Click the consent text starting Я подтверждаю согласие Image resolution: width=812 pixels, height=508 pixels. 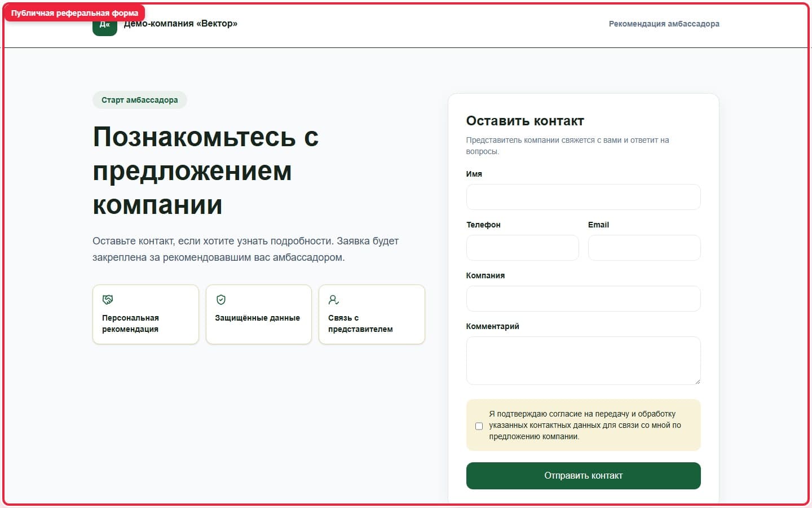coord(585,425)
